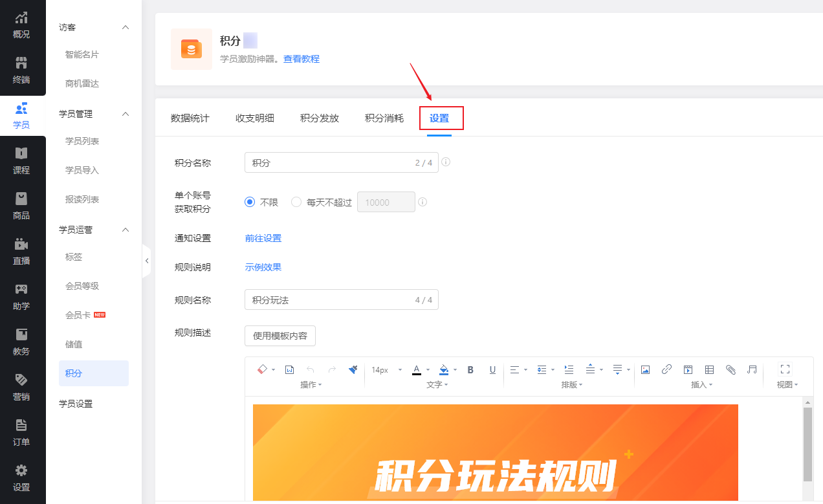Click the eraser clear-format tool in editor
Image resolution: width=823 pixels, height=504 pixels.
pyautogui.click(x=262, y=369)
